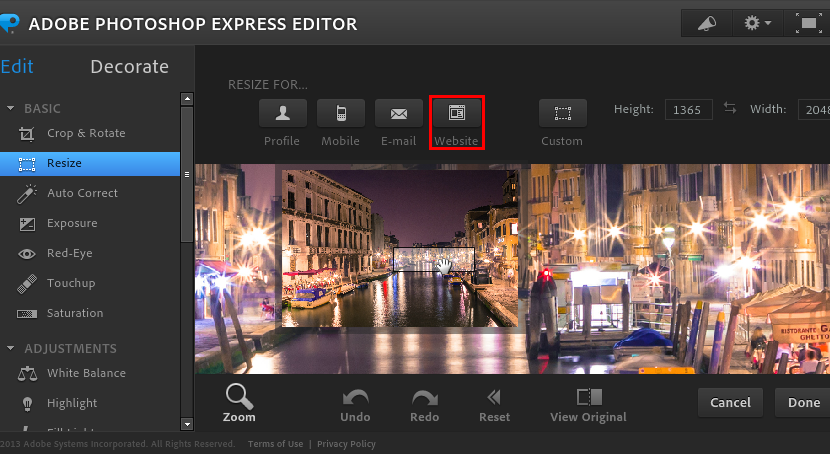Open the feedback megaphone button

click(706, 23)
